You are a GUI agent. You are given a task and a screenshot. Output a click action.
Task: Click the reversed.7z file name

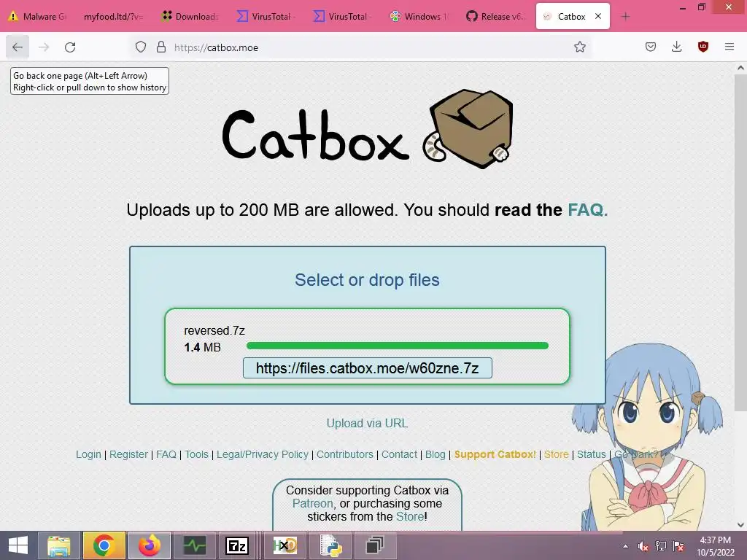tap(214, 330)
